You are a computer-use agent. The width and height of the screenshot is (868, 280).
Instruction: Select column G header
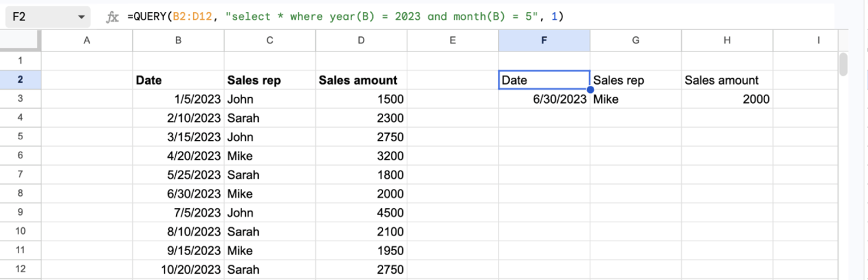(x=636, y=40)
